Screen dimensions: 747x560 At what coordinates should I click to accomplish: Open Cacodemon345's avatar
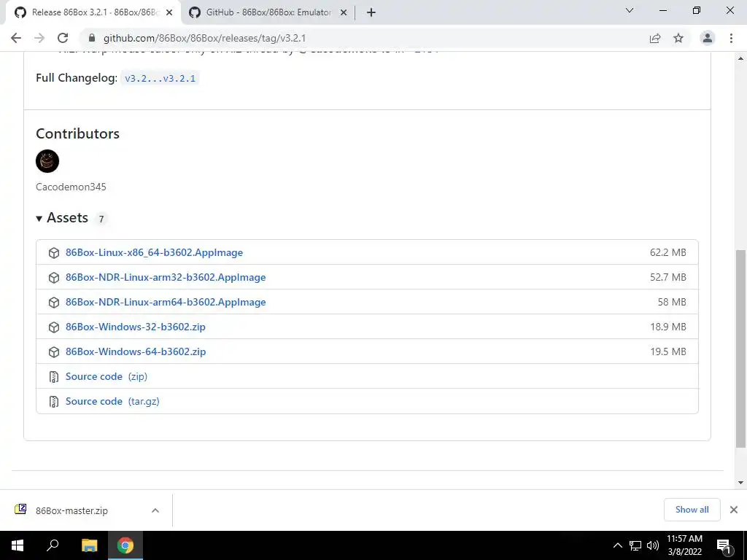47,161
